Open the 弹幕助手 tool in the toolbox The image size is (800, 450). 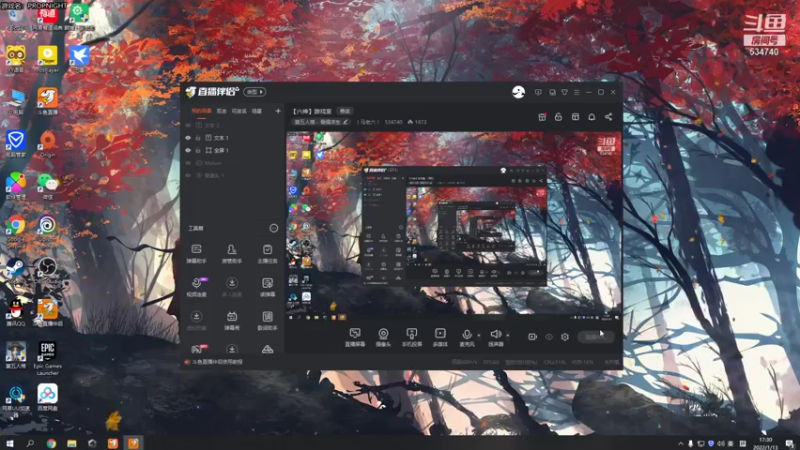(x=196, y=253)
